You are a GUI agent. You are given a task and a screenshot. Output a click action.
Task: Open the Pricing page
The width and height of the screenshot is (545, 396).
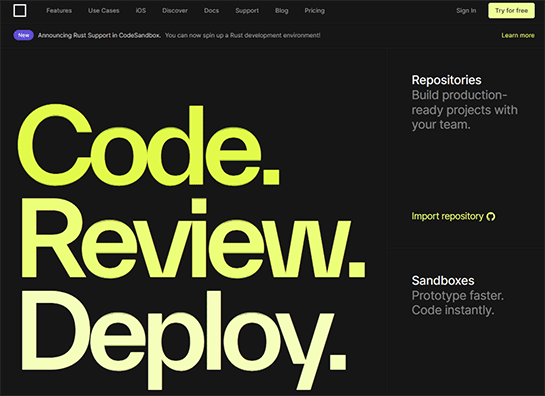tap(315, 10)
